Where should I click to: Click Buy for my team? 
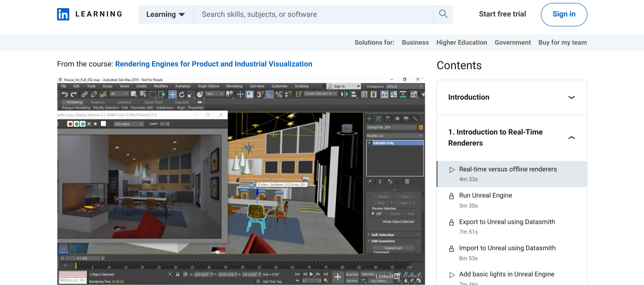pos(562,43)
